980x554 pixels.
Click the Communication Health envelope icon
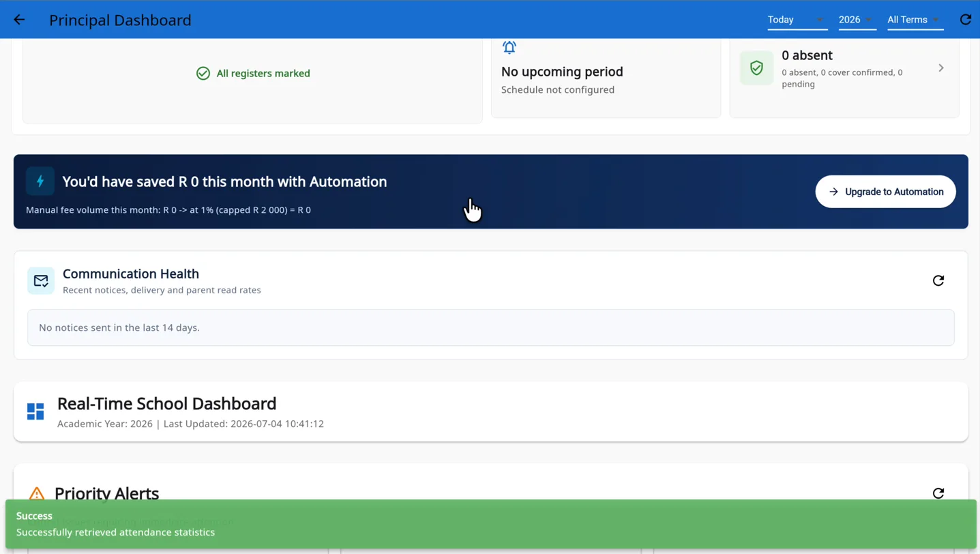click(41, 280)
